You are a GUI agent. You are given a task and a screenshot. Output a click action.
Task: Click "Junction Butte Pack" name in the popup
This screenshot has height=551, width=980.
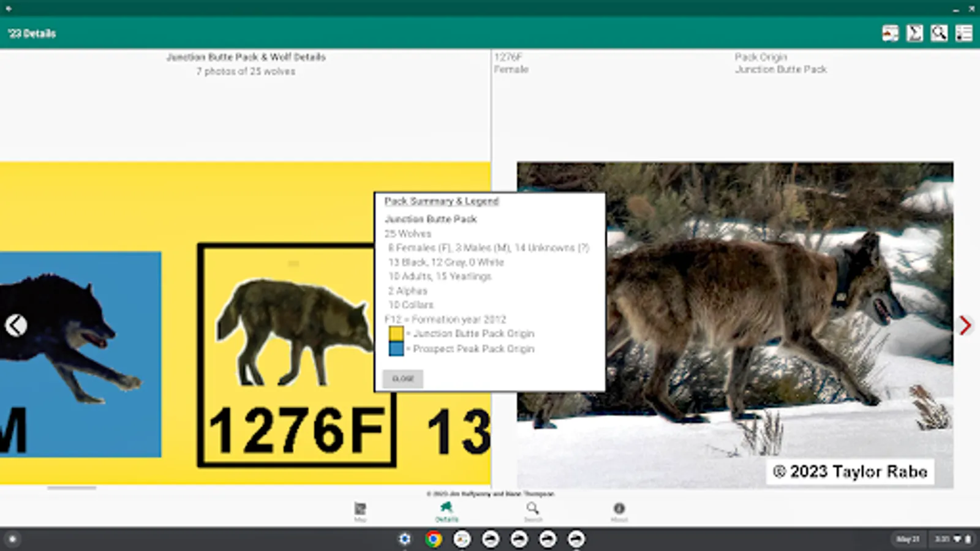pyautogui.click(x=431, y=219)
